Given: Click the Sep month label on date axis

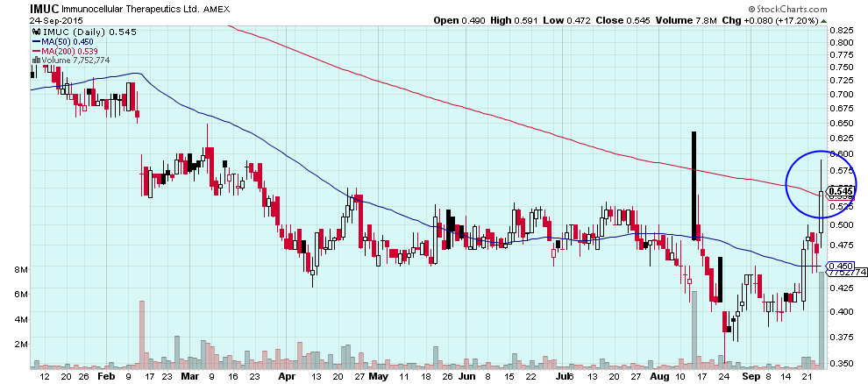Looking at the screenshot, I should (x=751, y=376).
